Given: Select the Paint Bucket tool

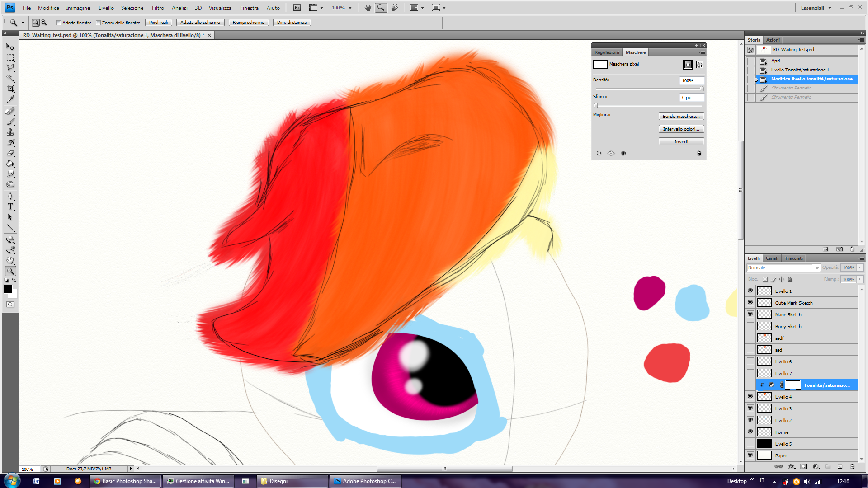Looking at the screenshot, I should 10,164.
